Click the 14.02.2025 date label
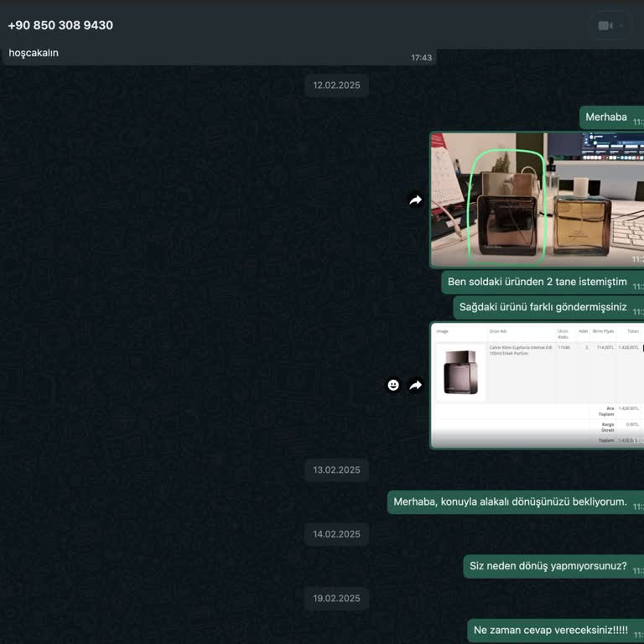 (x=336, y=534)
